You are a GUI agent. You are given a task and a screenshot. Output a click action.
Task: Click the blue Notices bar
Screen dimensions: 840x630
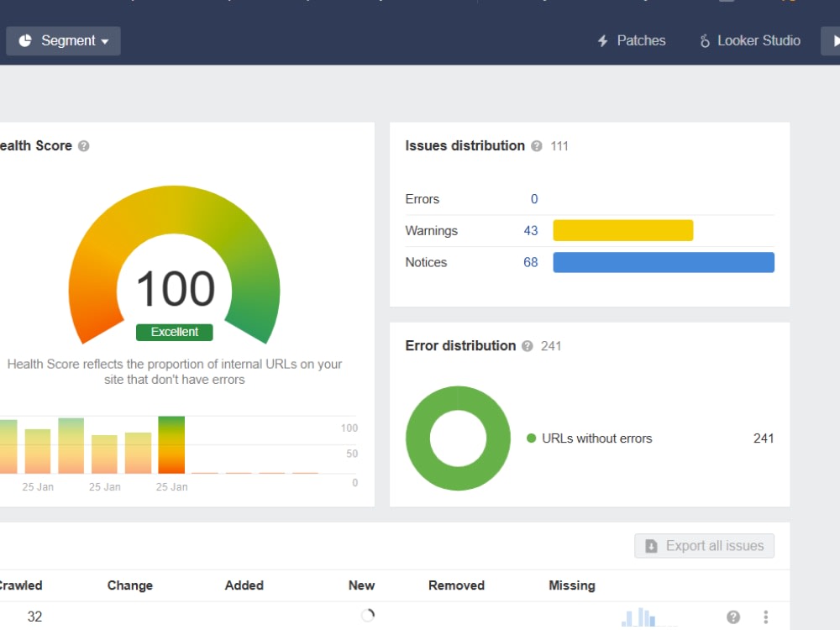click(664, 262)
